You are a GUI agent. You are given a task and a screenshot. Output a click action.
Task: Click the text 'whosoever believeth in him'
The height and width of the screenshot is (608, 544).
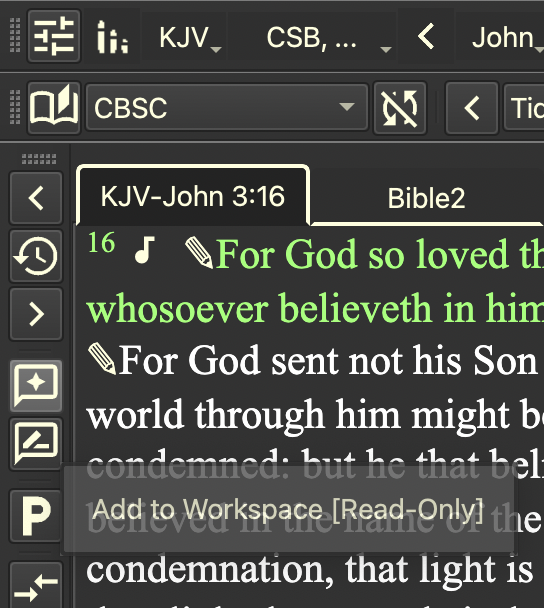[x=315, y=309]
